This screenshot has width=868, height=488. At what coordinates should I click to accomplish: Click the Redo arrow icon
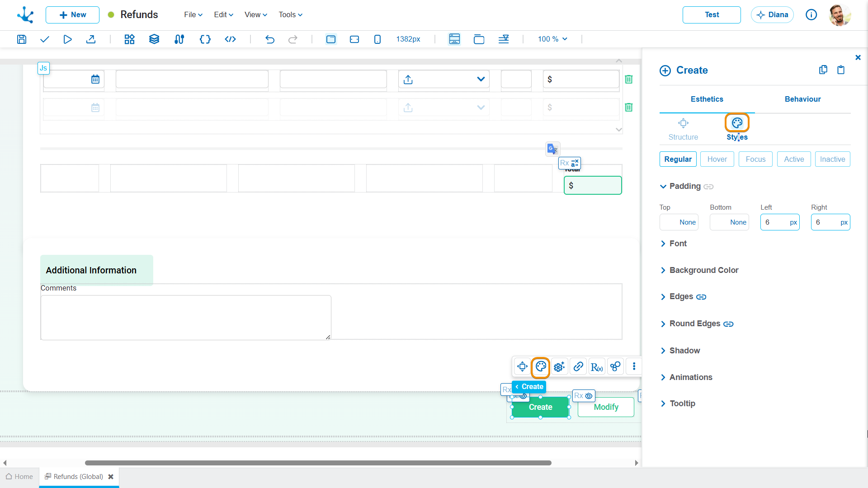pyautogui.click(x=293, y=39)
